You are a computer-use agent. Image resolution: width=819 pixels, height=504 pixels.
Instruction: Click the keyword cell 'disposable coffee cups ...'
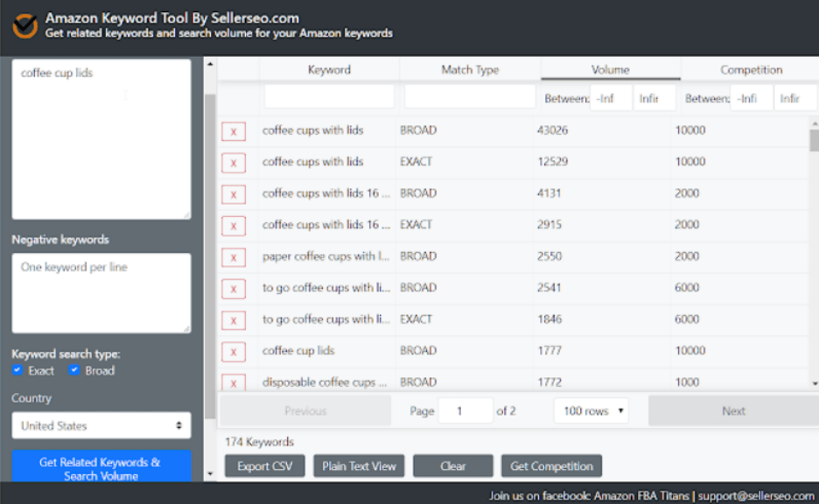[x=325, y=381]
